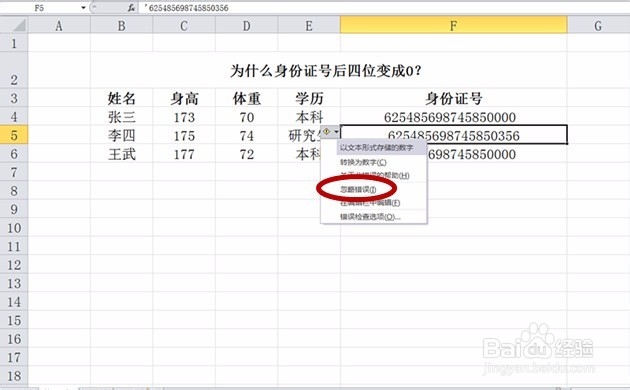630x390 pixels.
Task: Click the ID number cell in 王武's row
Action: 497,154
